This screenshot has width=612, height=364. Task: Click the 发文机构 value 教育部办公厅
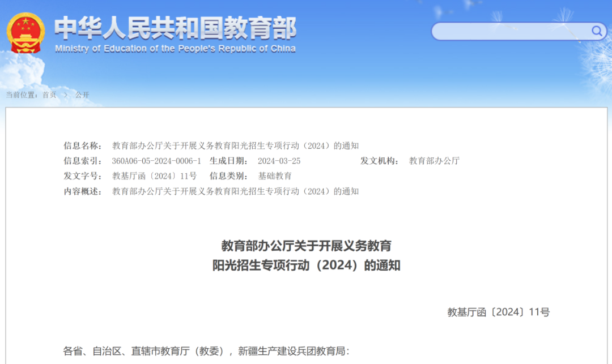433,161
